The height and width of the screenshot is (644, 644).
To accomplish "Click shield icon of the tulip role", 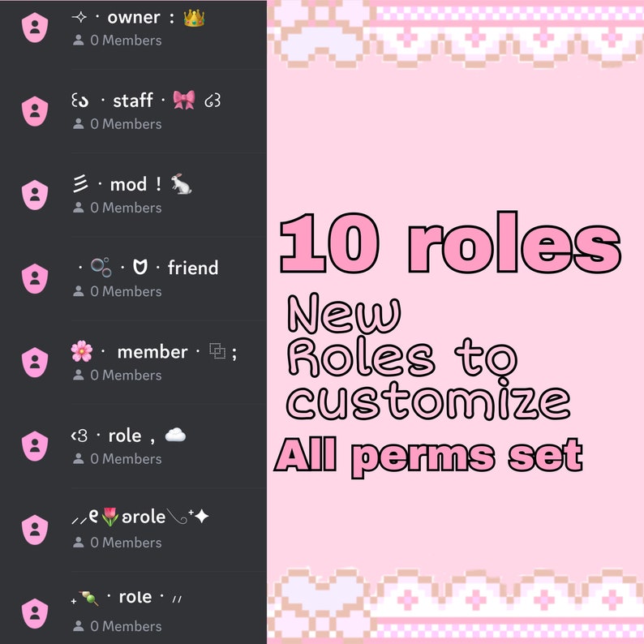I will coord(35,530).
